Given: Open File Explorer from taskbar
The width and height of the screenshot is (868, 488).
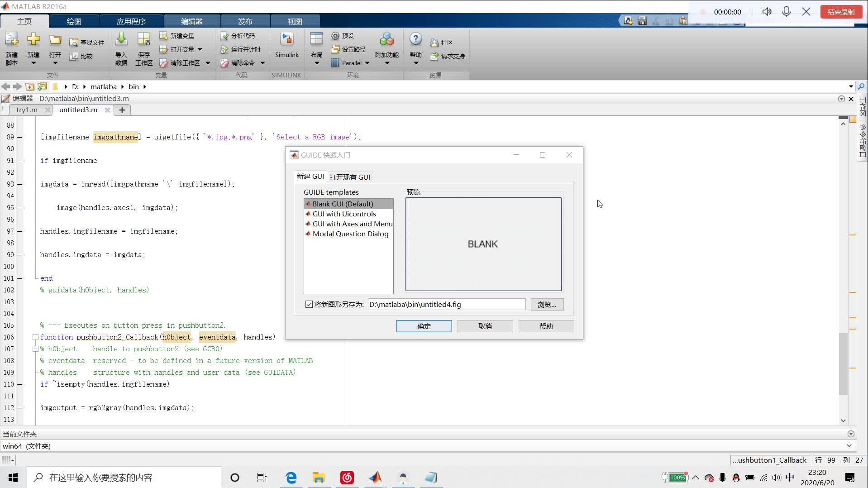Looking at the screenshot, I should tap(319, 478).
